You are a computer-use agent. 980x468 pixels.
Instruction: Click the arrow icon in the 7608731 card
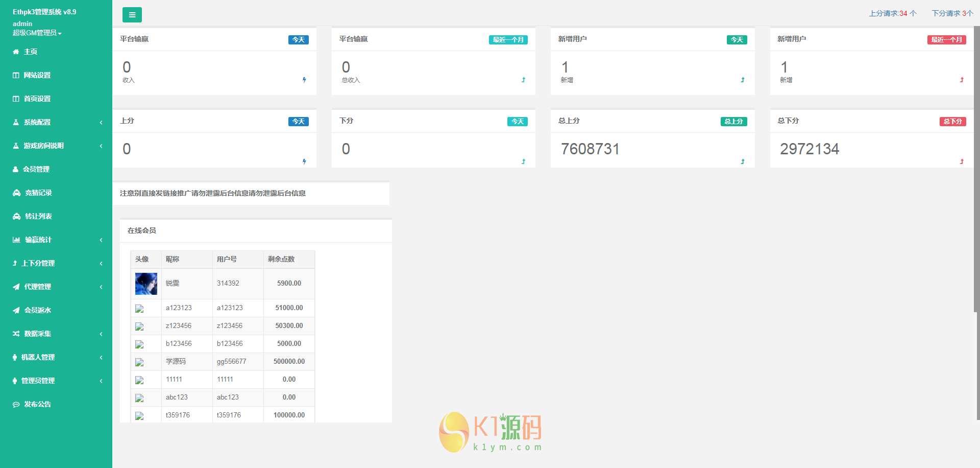click(743, 161)
